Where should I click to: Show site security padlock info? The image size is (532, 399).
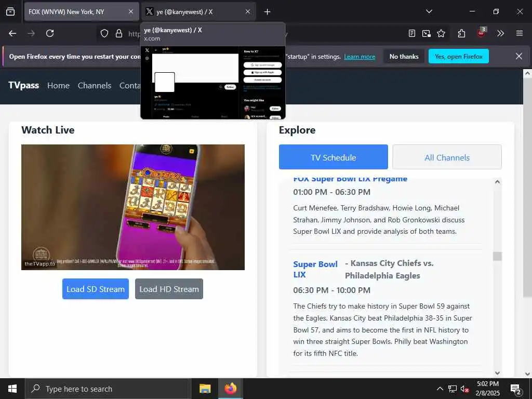[119, 33]
